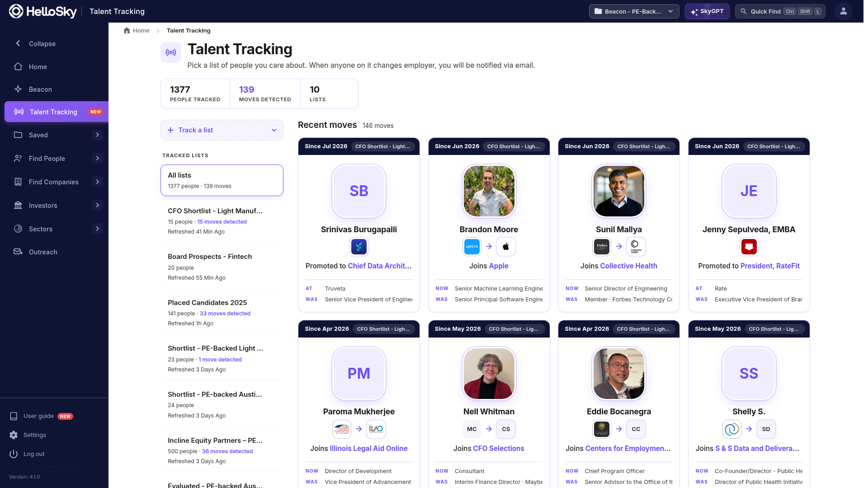This screenshot has height=488, width=868.
Task: Open Beacon in the sidebar
Action: coord(40,89)
